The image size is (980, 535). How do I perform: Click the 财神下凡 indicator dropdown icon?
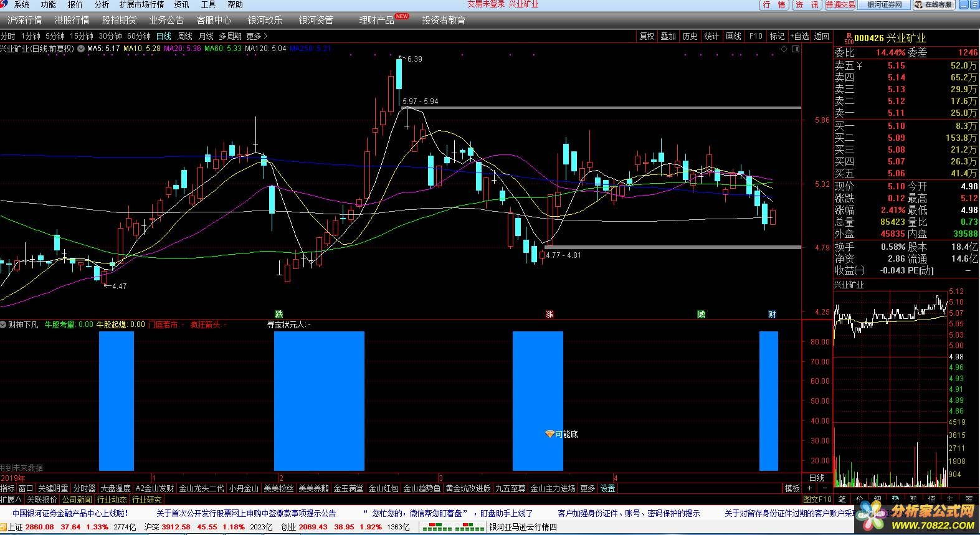coord(3,324)
